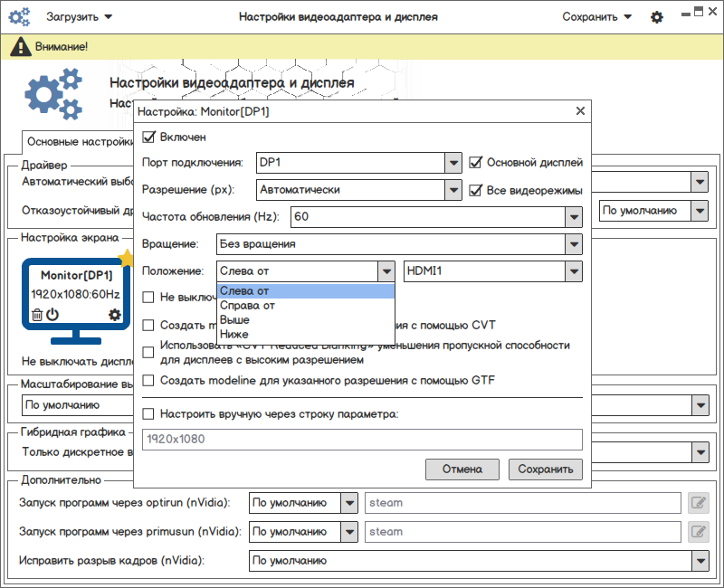Expand the 'Частота обновления' dropdown
The width and height of the screenshot is (724, 588).
[572, 217]
